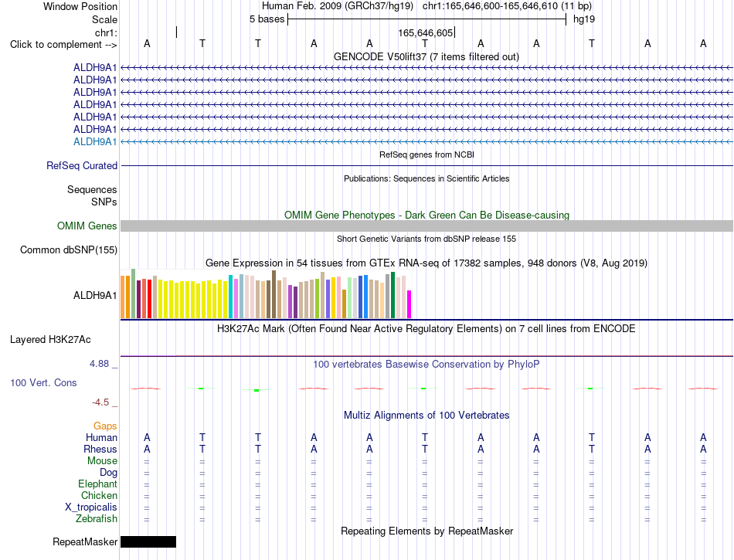Image resolution: width=734 pixels, height=560 pixels.
Task: Click the black RepeatMasker element block
Action: [148, 541]
